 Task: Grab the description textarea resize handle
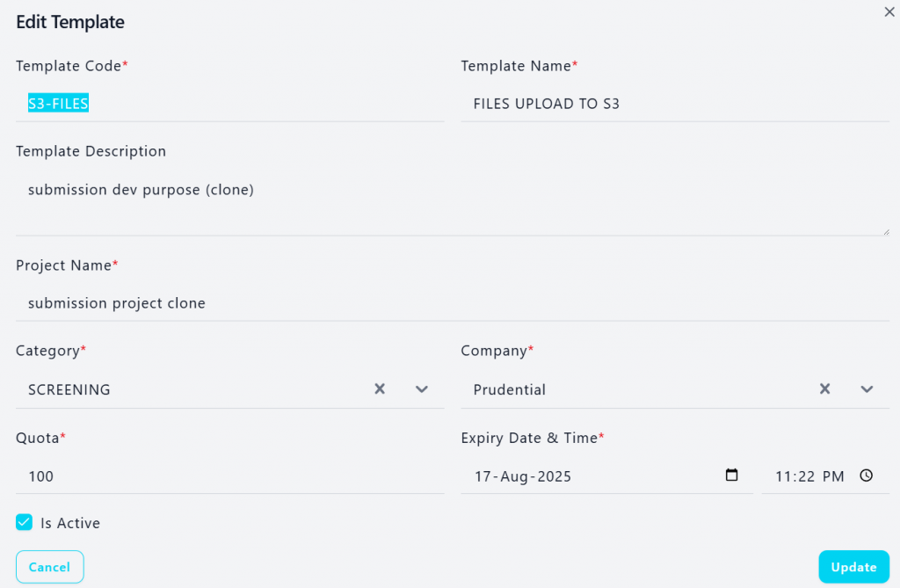coord(886,232)
